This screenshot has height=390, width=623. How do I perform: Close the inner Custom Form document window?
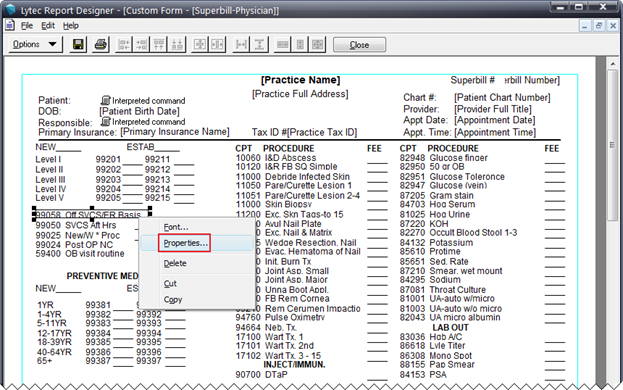click(x=613, y=26)
